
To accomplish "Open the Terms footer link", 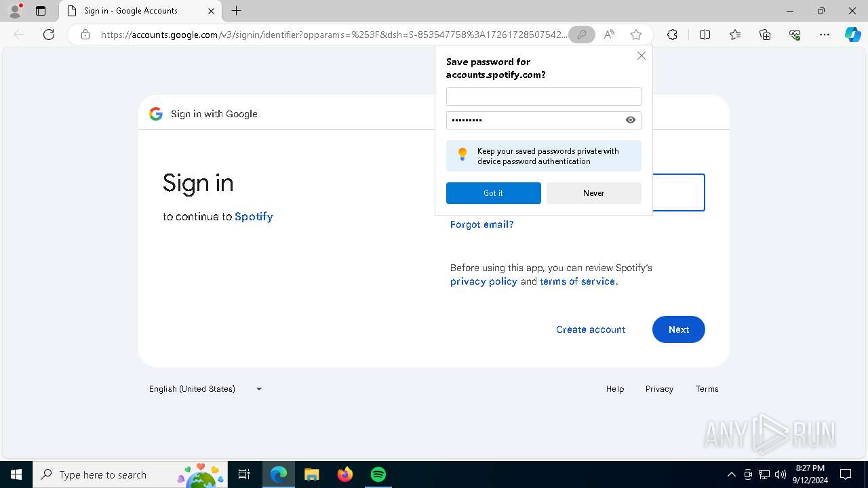I will [707, 389].
